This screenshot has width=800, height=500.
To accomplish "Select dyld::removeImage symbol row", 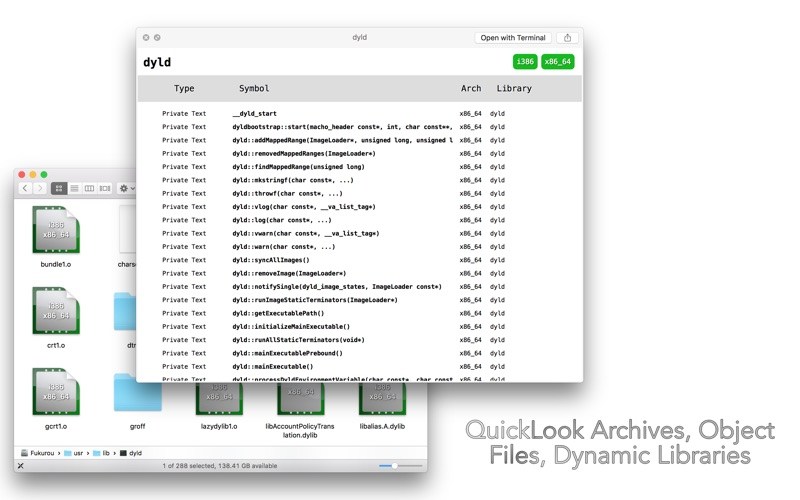I will [x=360, y=273].
